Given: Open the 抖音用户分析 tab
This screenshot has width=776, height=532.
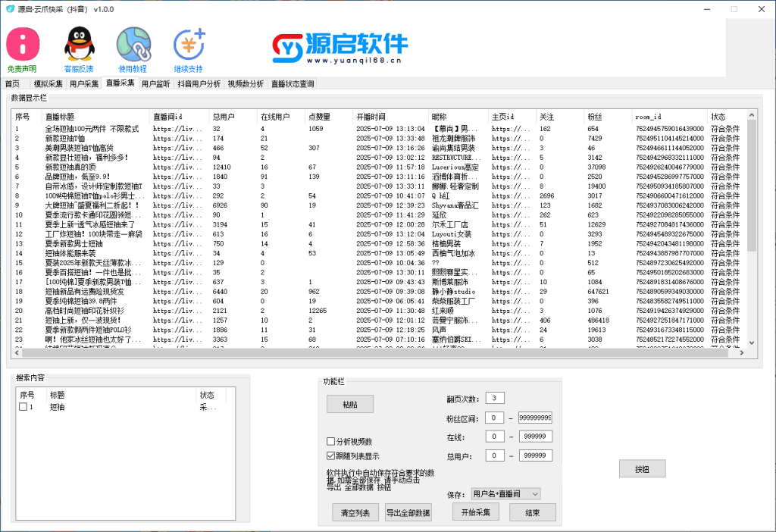Looking at the screenshot, I should pos(199,84).
